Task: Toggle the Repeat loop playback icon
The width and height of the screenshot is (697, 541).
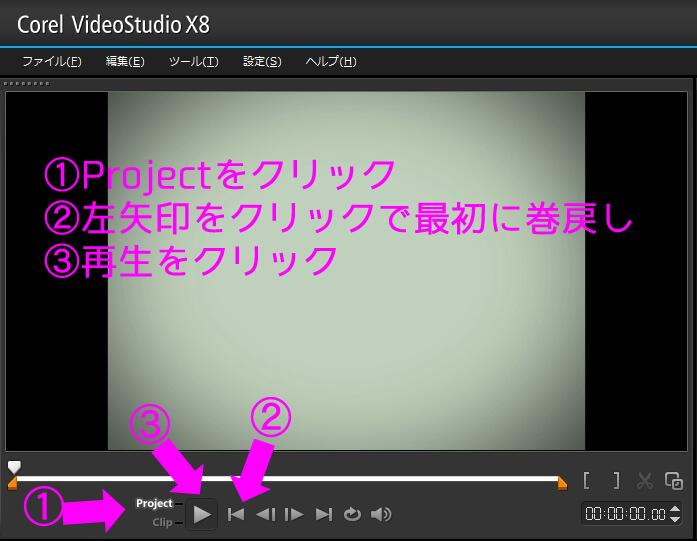Action: [352, 514]
